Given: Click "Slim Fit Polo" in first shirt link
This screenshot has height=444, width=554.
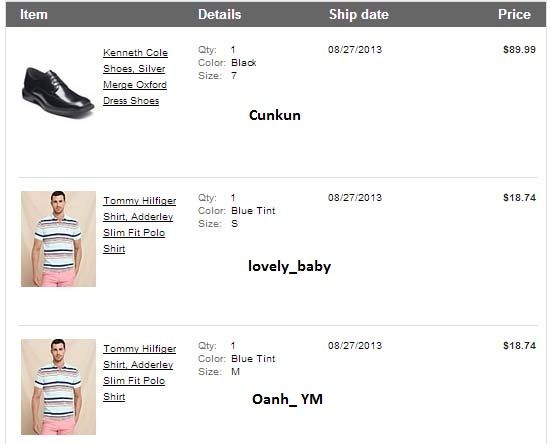Looking at the screenshot, I should tap(134, 233).
